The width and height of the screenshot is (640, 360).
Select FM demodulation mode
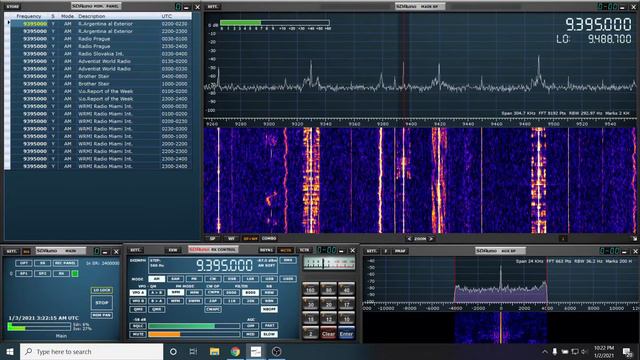coord(194,279)
